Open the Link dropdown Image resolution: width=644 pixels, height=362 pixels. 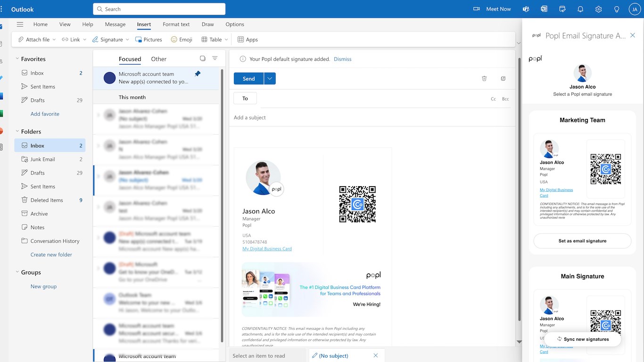[x=85, y=40]
